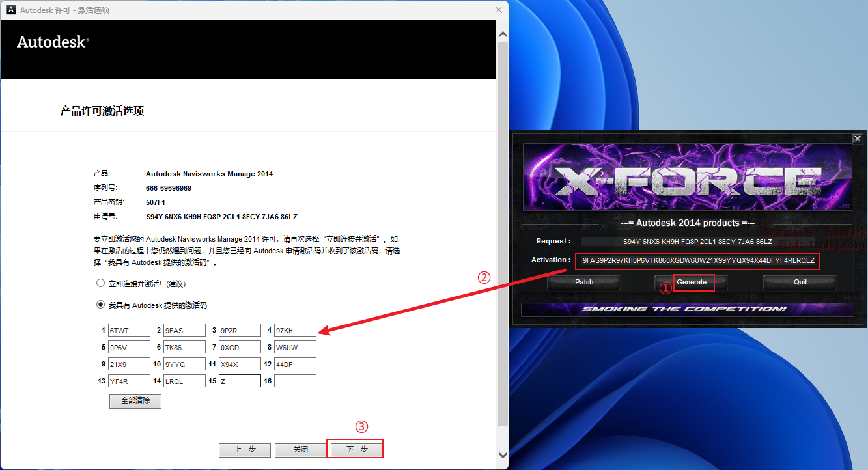The width and height of the screenshot is (868, 470).
Task: Click the product name "Autodesk Navisworks Manage 2014"
Action: pos(209,174)
